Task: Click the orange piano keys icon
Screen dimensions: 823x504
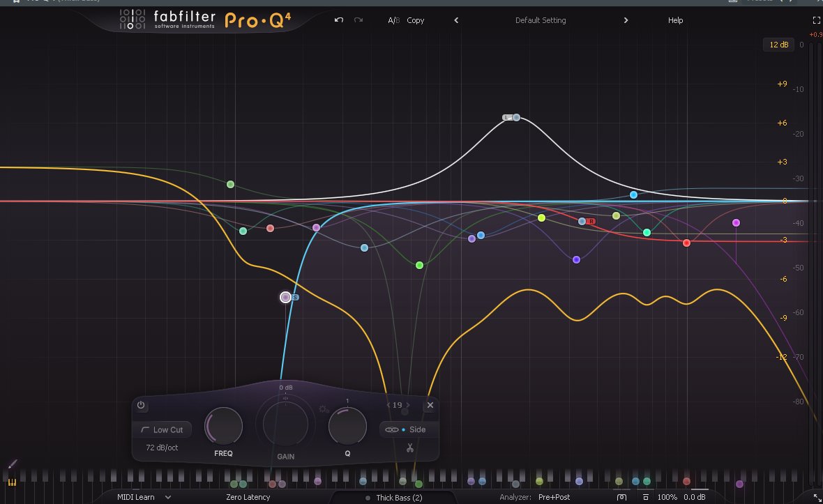Action: click(x=12, y=482)
